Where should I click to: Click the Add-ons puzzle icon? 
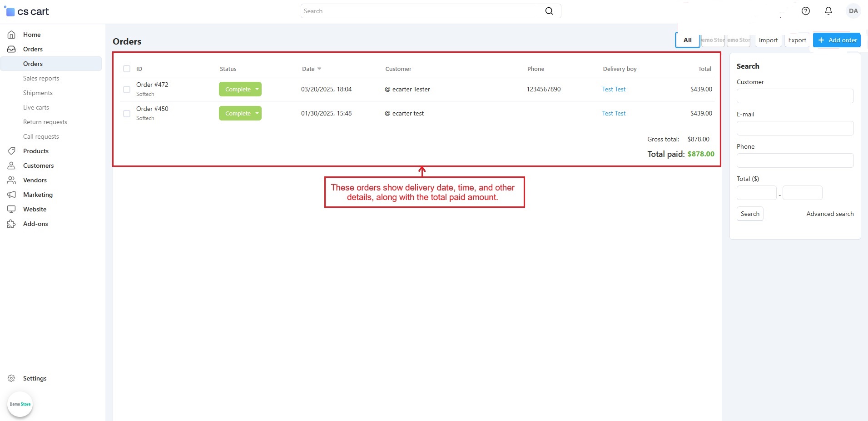12,224
